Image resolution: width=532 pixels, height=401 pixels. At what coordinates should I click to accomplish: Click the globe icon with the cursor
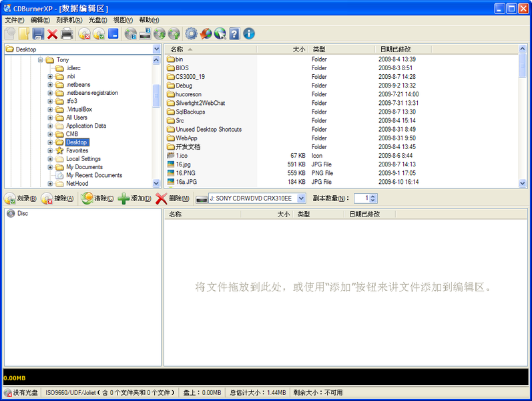[x=220, y=33]
